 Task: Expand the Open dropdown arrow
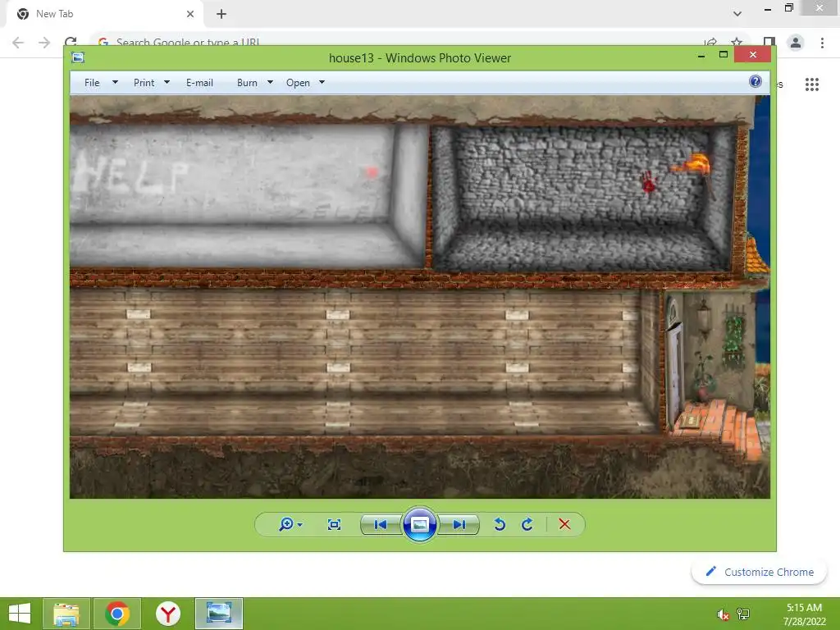[322, 82]
